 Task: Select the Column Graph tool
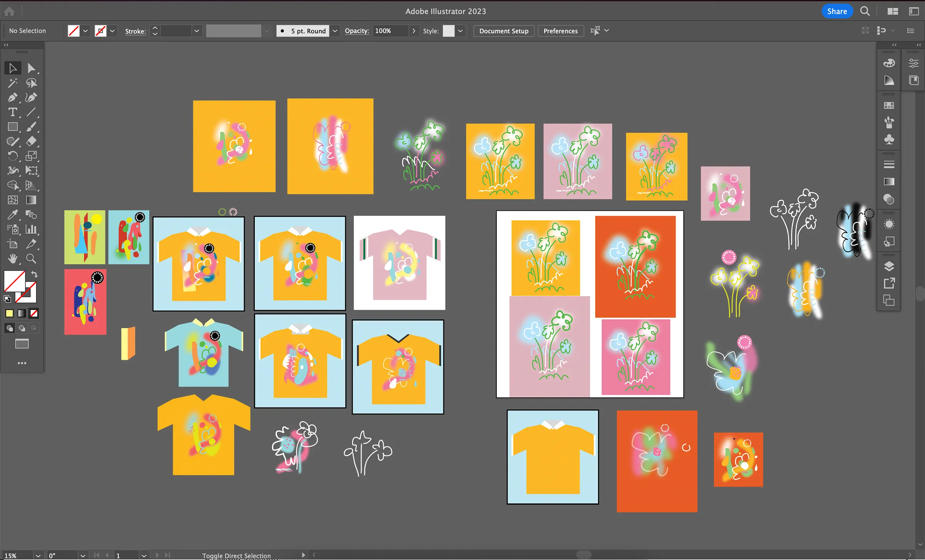(31, 229)
